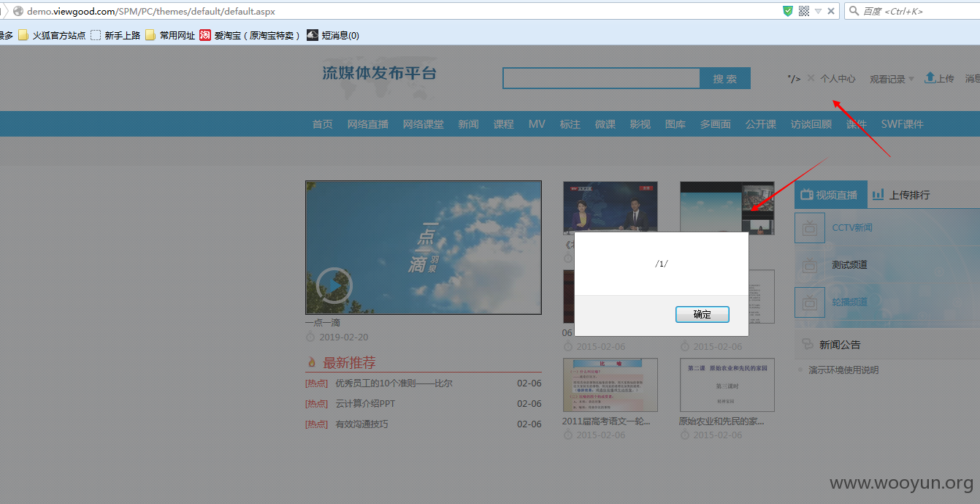Click the 原始农业和先民的家... title link
Viewport: 980px width, 504px height.
721,421
